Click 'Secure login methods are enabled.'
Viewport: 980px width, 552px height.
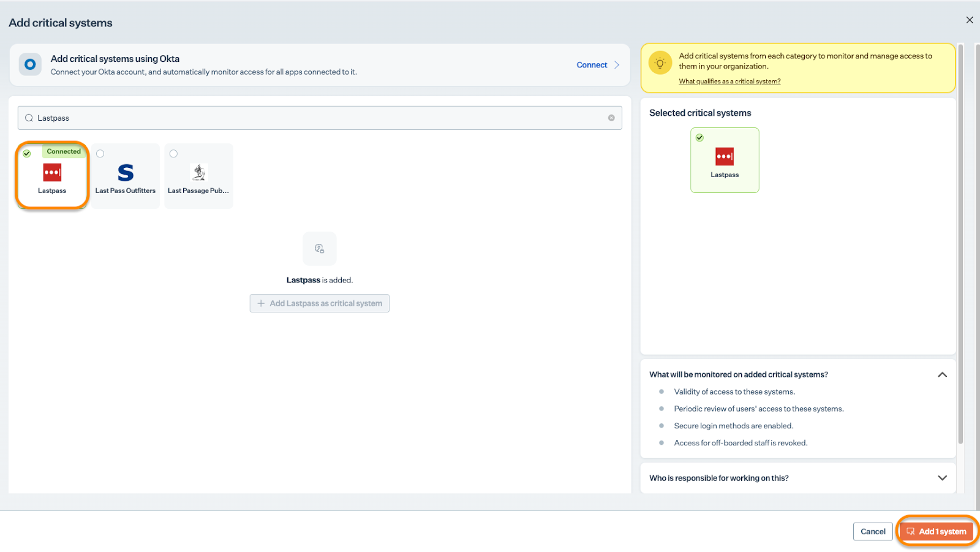point(733,426)
